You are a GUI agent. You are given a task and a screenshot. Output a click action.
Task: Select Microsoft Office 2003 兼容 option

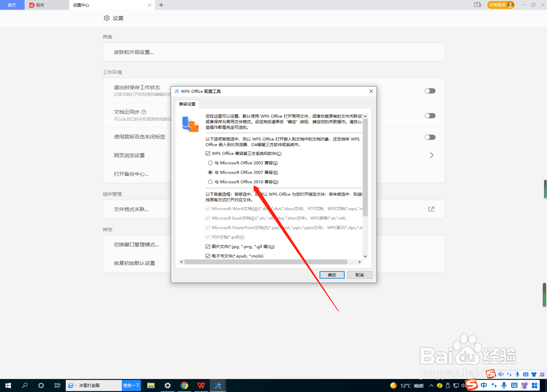tap(210, 163)
